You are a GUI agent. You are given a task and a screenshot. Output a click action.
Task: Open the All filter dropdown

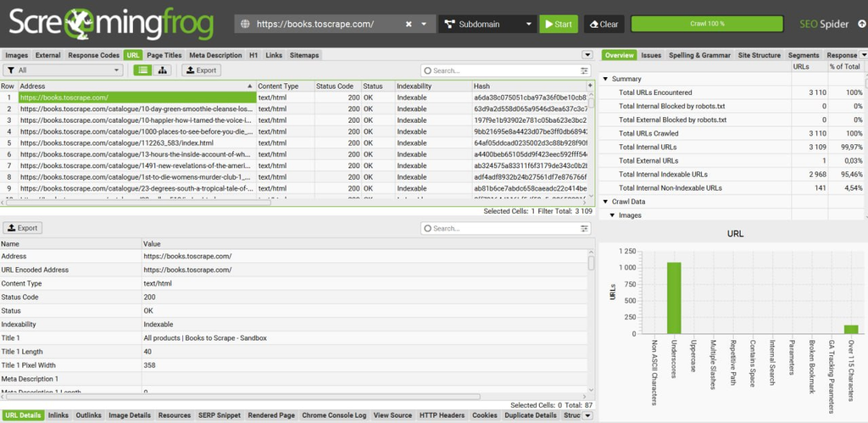click(63, 70)
